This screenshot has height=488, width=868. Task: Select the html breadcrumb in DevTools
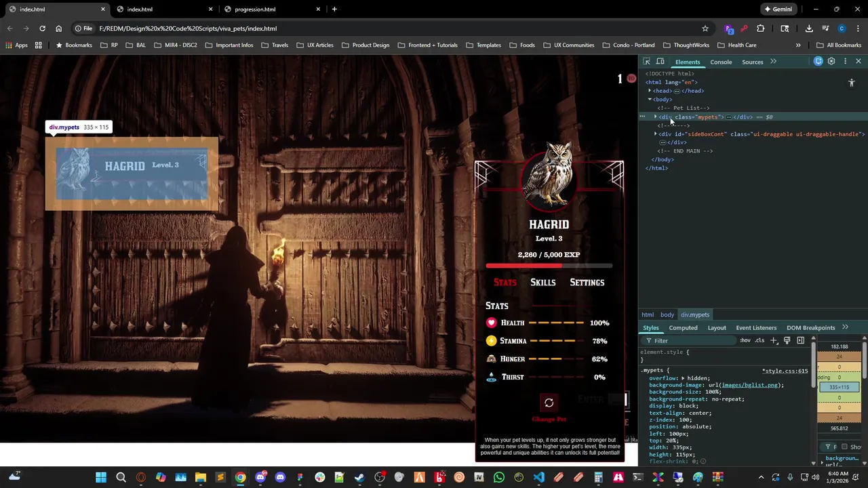point(648,314)
